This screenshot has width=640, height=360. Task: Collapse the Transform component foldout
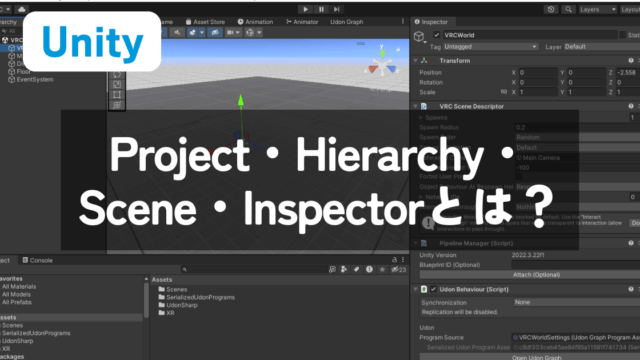(x=416, y=60)
